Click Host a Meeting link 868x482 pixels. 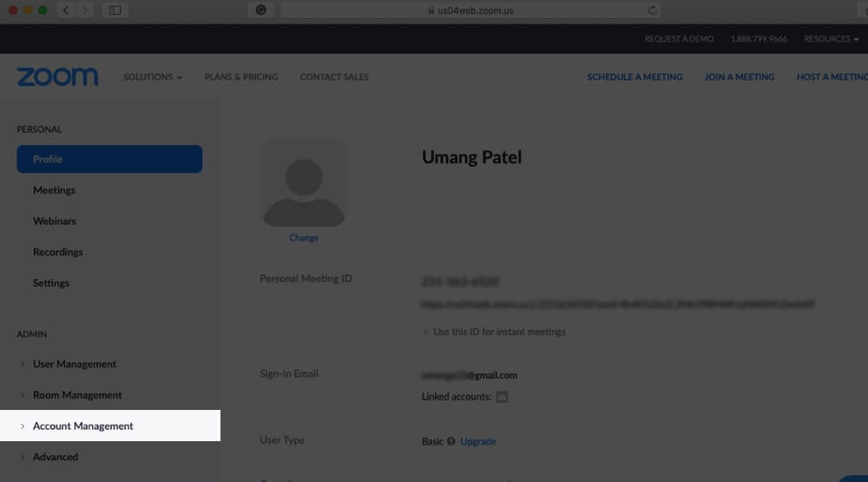click(x=832, y=77)
